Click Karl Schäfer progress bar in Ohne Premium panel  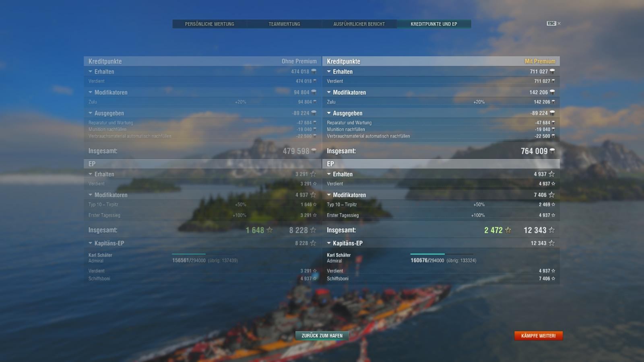click(x=204, y=254)
